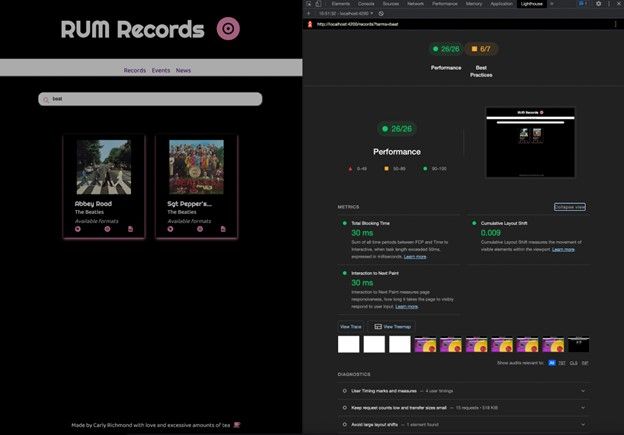
Task: Click chevron on User Timing marks row
Action: [x=583, y=391]
